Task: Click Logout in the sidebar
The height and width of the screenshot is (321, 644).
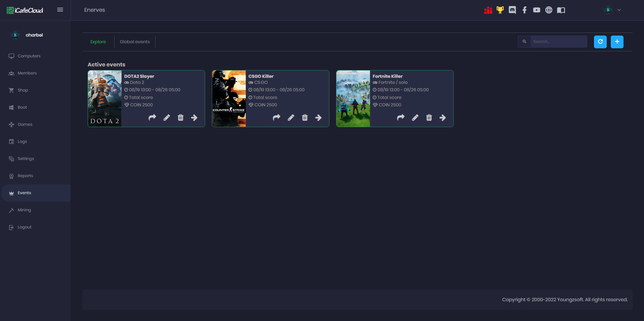Action: tap(25, 227)
